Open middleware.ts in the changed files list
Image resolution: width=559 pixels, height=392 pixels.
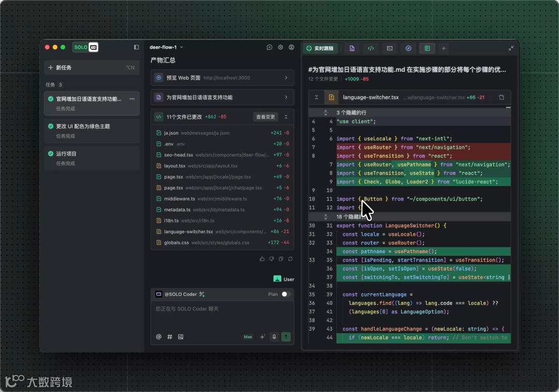point(179,199)
